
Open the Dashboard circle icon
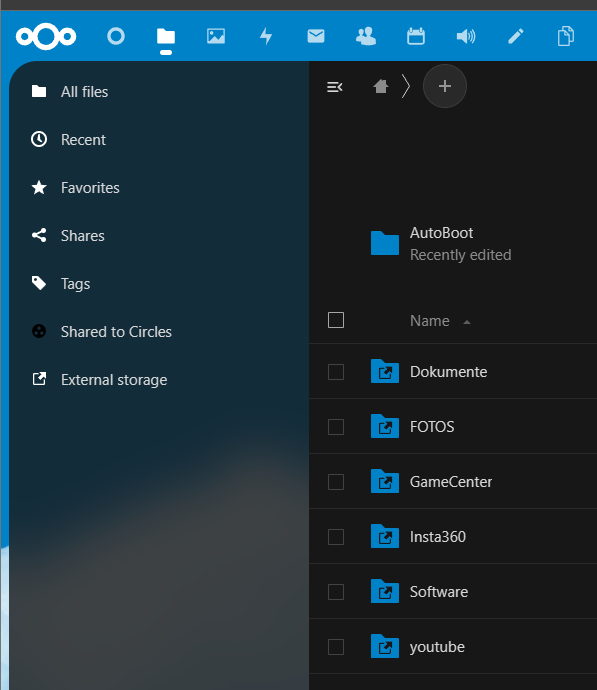tap(116, 36)
